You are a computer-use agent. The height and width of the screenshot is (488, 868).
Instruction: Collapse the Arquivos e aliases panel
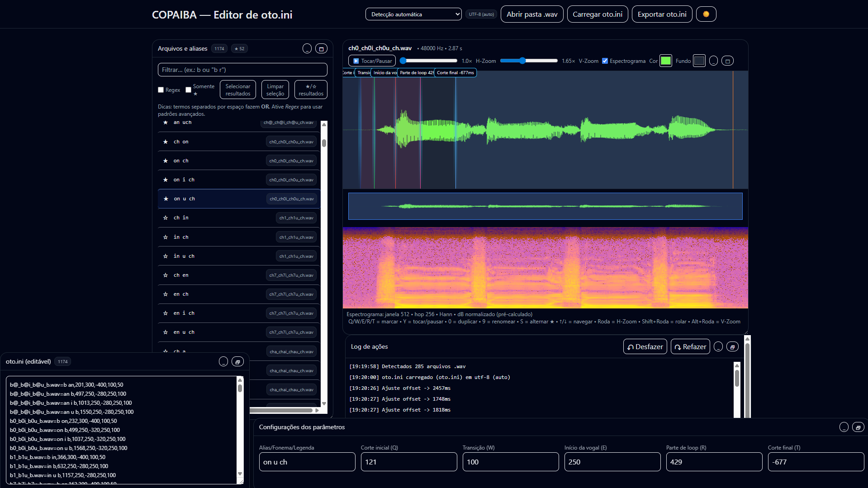pyautogui.click(x=307, y=49)
